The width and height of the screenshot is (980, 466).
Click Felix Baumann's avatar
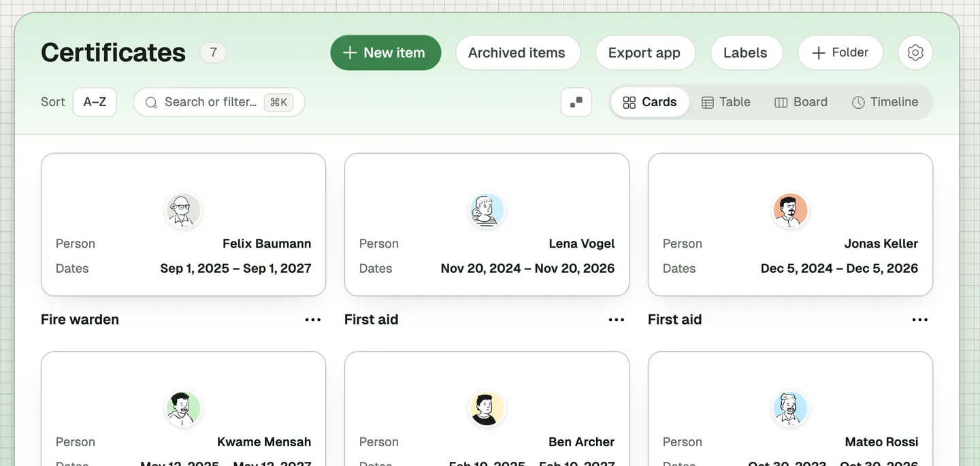click(x=183, y=210)
